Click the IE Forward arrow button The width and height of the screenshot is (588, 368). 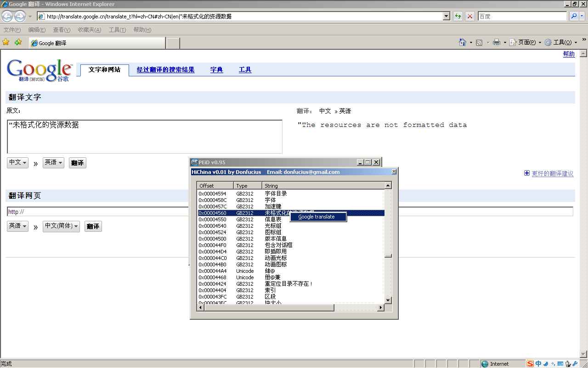20,17
